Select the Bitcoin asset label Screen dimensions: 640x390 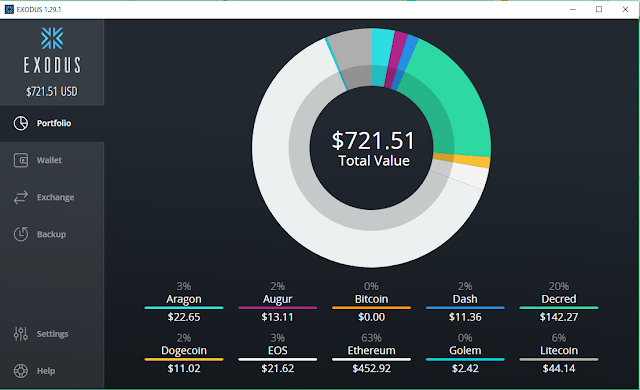[x=371, y=299]
